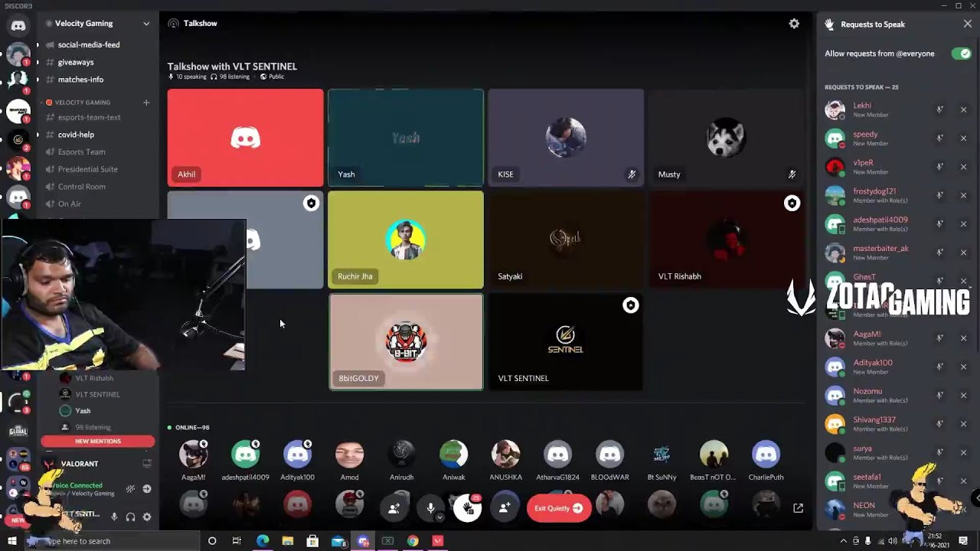Toggle deafen headphones in user panel
The width and height of the screenshot is (980, 551).
(x=130, y=517)
